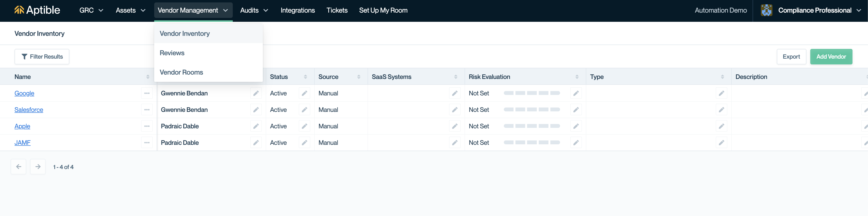Open the more options menu for Salesforce
This screenshot has width=868, height=216.
click(147, 110)
